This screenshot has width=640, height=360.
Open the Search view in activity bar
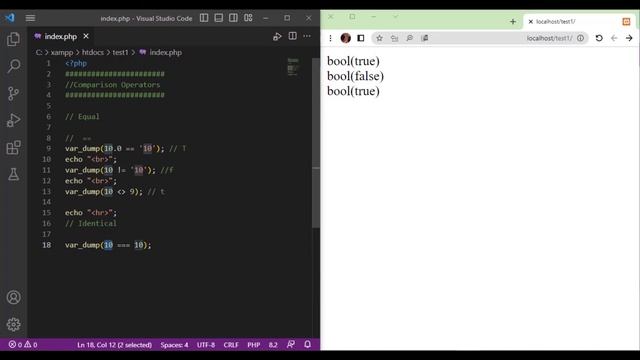pyautogui.click(x=13, y=66)
